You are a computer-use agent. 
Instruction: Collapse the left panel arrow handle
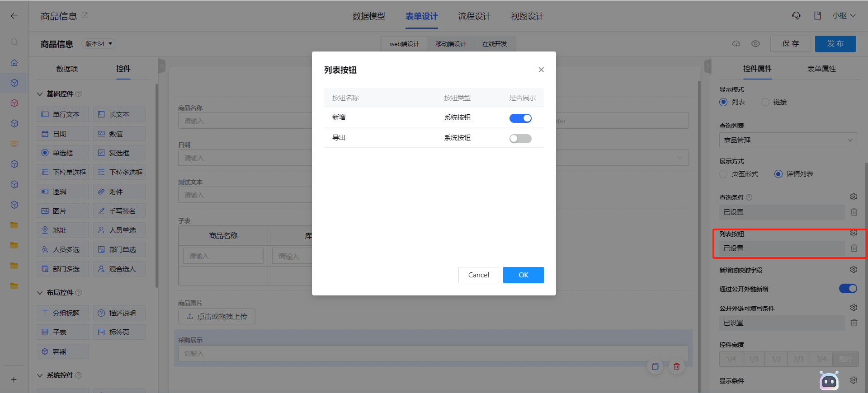click(x=162, y=66)
